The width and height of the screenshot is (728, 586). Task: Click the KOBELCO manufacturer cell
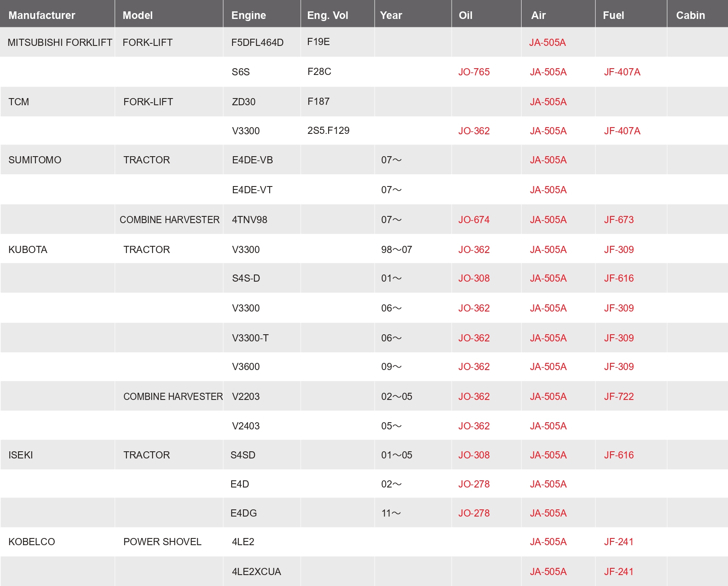click(x=32, y=542)
